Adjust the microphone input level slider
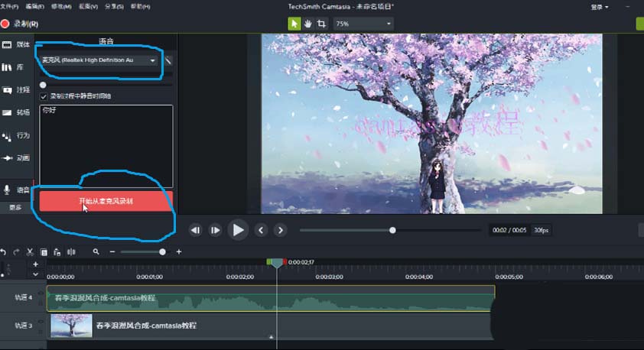Screen dimensions: 644x350 [x=43, y=85]
